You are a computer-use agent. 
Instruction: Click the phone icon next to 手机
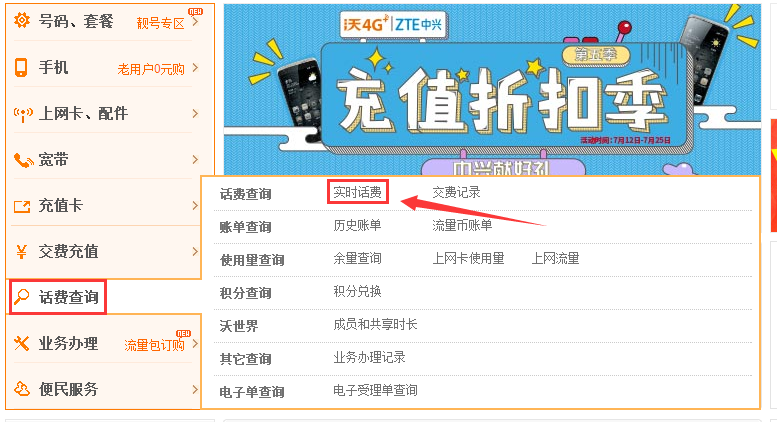(x=21, y=67)
